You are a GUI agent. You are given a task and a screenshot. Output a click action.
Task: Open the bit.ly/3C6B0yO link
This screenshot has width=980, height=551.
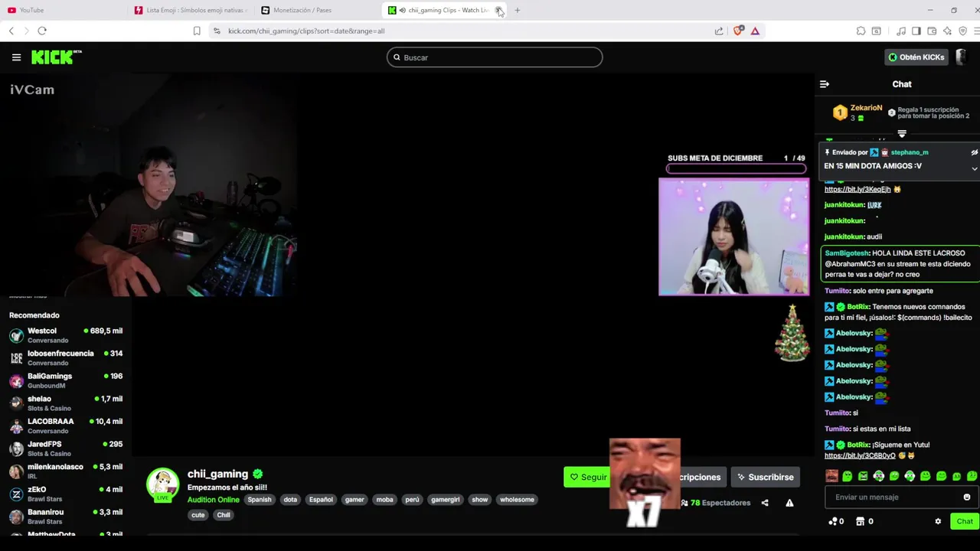point(860,455)
